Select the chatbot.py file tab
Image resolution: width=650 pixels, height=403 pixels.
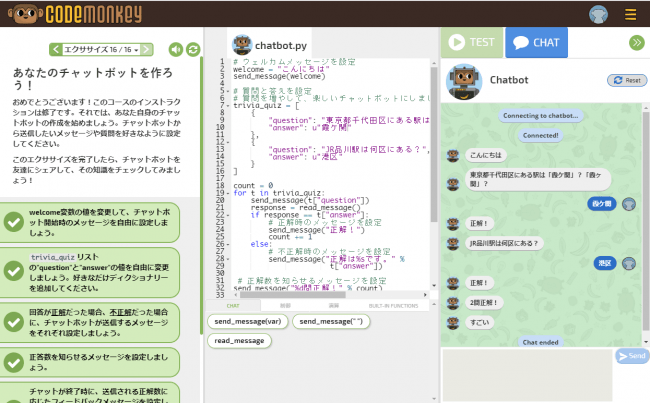click(x=270, y=44)
